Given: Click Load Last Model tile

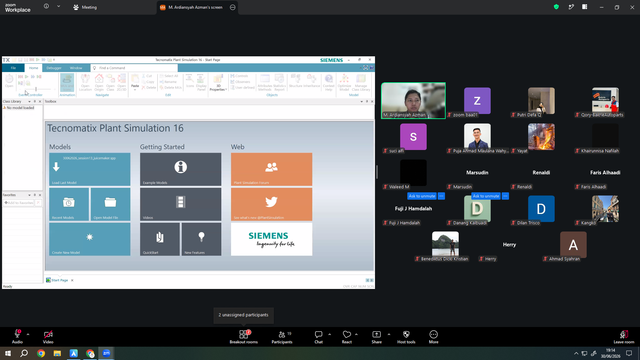Looking at the screenshot, I should point(90,169).
